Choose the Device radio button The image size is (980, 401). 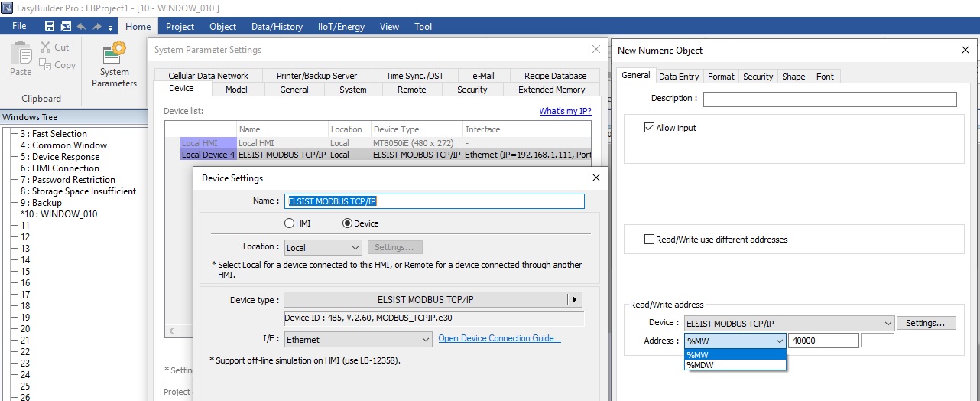[348, 223]
